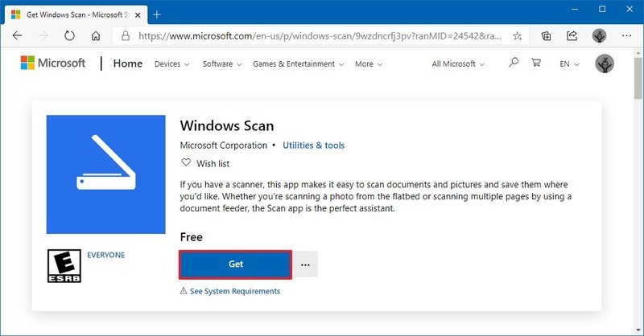Click scrollbar down arrow
This screenshot has height=336, width=644.
[638, 330]
